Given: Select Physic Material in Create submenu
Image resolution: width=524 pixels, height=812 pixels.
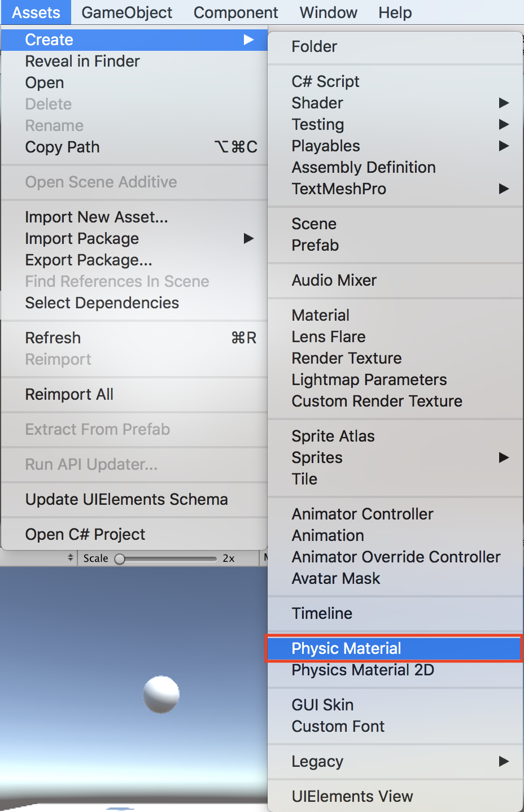Looking at the screenshot, I should [x=346, y=648].
